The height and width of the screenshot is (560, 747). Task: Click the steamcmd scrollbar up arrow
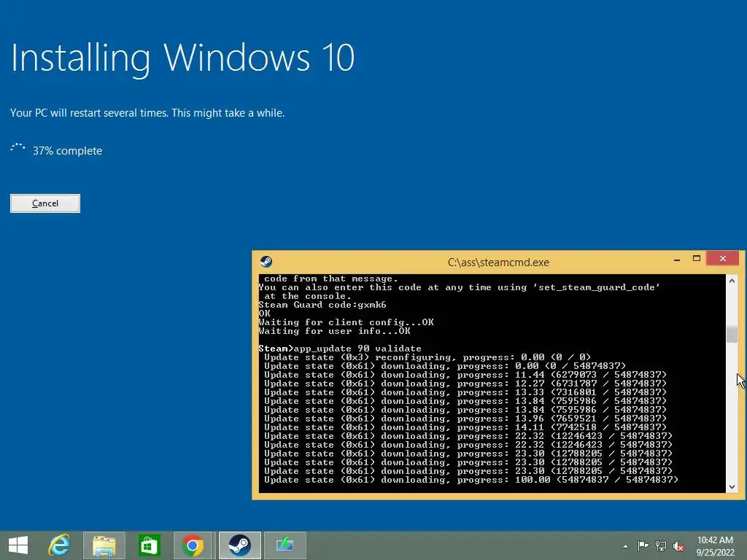pos(732,281)
